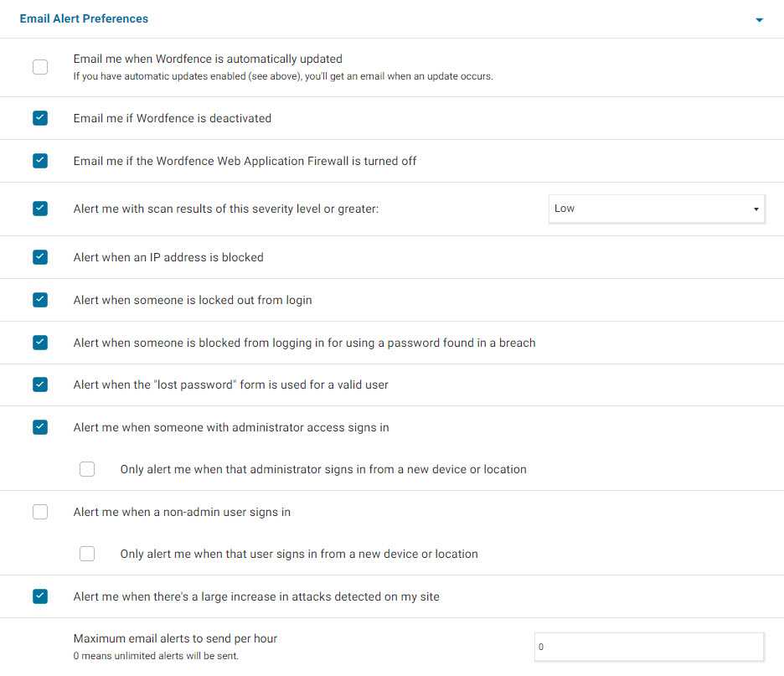Image resolution: width=784 pixels, height=676 pixels.
Task: Uncheck alert when Web Application Firewall is turned off
Action: [x=40, y=161]
